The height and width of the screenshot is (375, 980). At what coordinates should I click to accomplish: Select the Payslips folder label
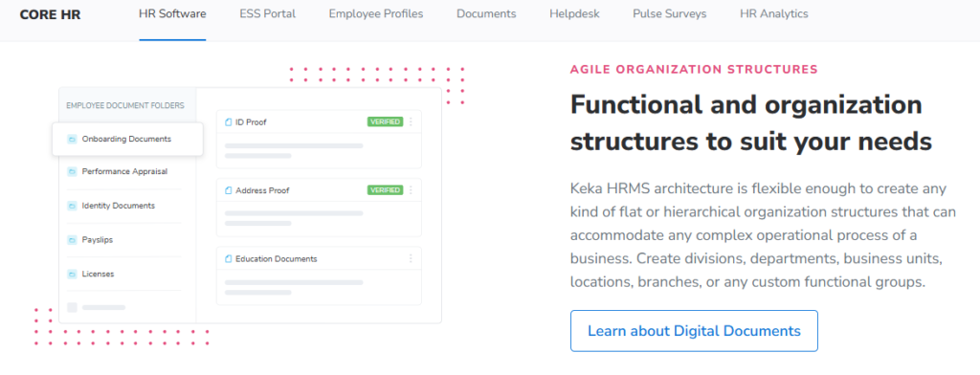[98, 240]
